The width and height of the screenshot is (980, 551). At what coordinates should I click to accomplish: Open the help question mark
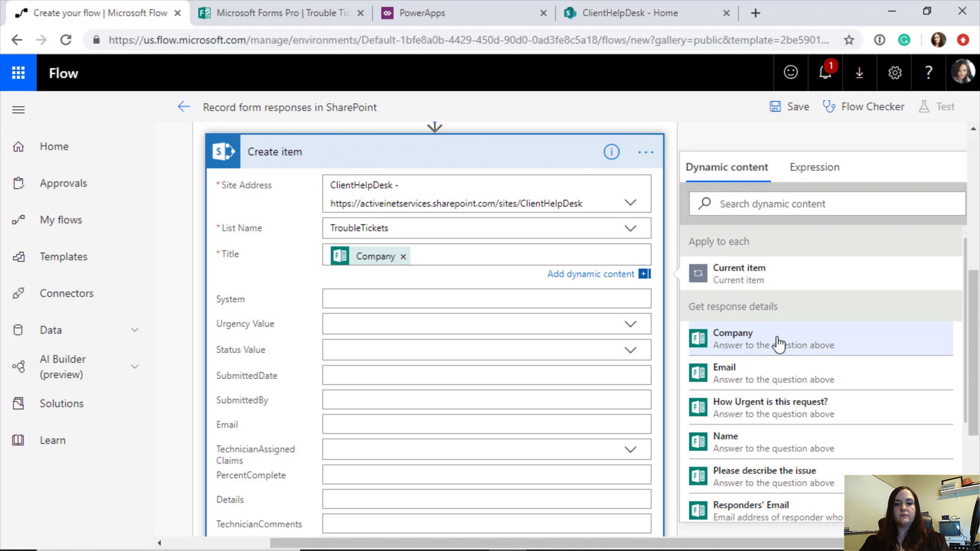coord(929,72)
